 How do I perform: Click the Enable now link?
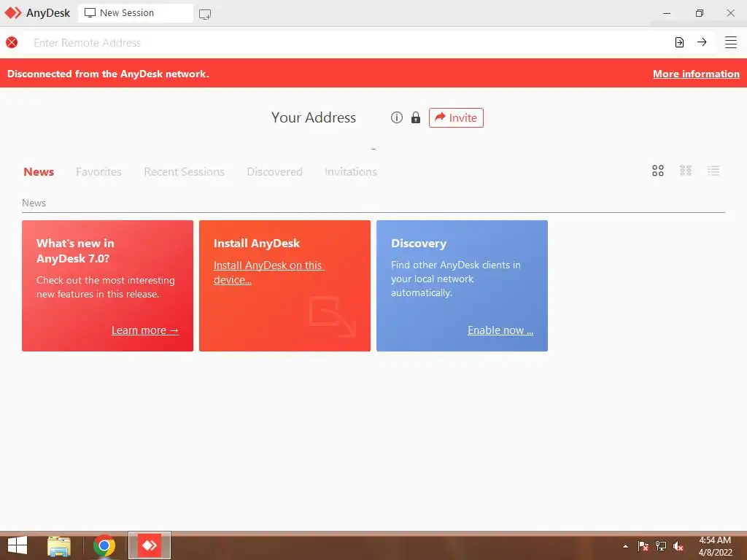click(500, 330)
